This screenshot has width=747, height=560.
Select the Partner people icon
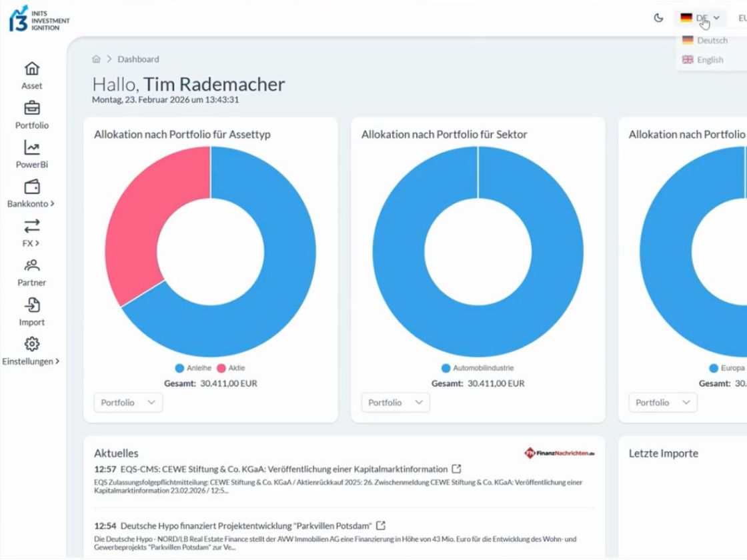pyautogui.click(x=32, y=265)
